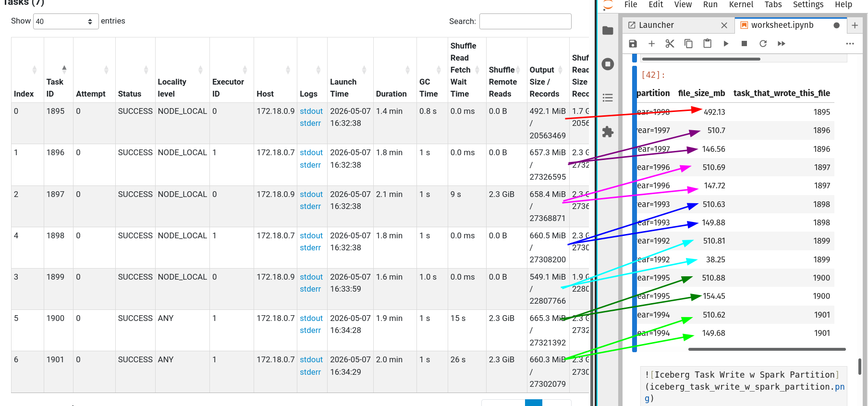Click the markdown cell with Iceberg Task Write image

coord(744,386)
